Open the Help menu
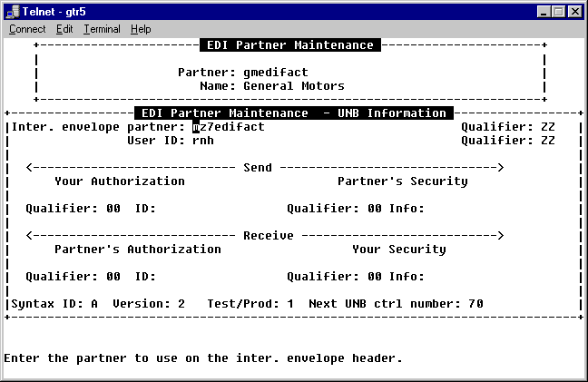This screenshot has width=588, height=382. 141,29
